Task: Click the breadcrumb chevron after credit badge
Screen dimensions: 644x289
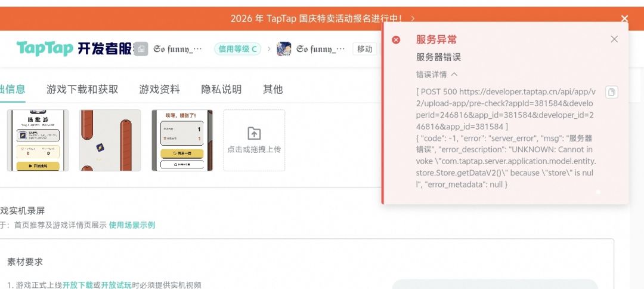Action: (x=269, y=49)
